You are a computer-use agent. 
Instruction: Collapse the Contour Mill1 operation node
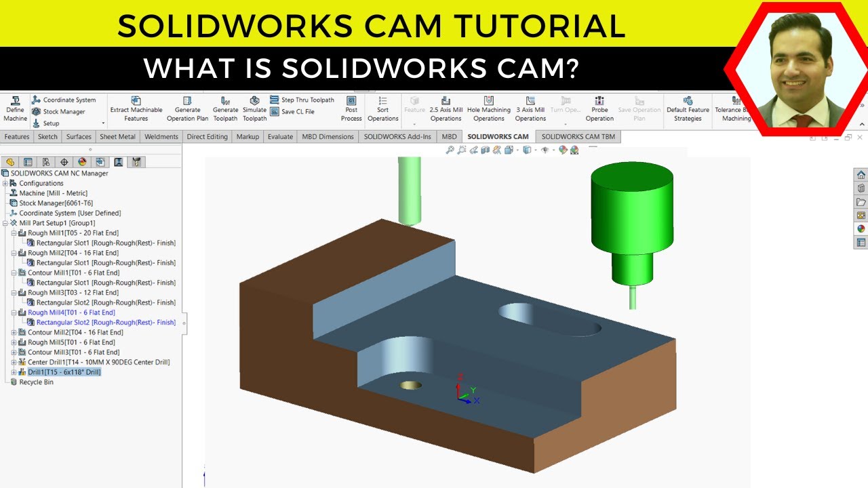(14, 272)
